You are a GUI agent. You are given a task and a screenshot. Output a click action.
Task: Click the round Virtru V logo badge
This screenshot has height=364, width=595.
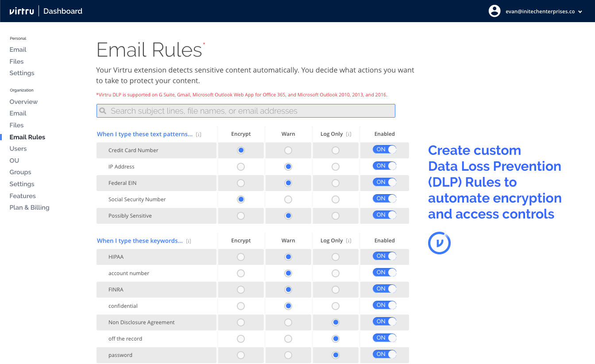[x=439, y=243]
